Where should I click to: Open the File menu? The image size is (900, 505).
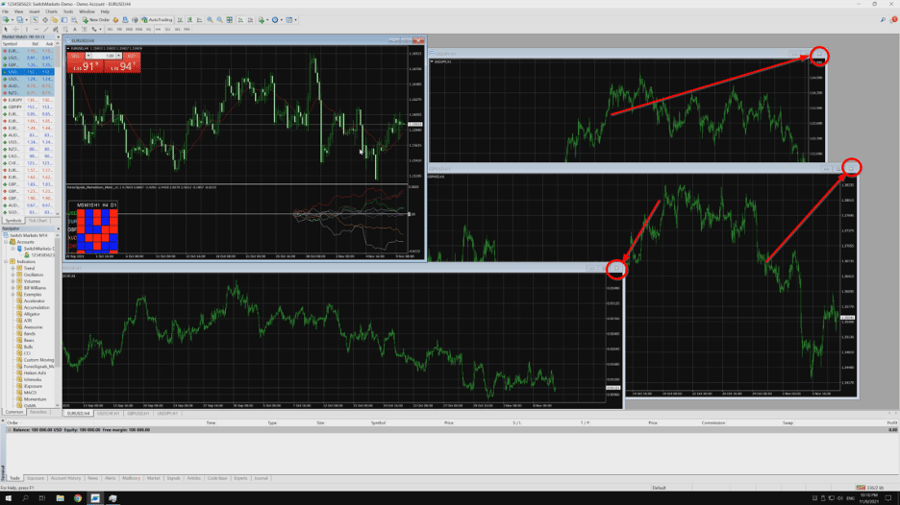(5, 11)
